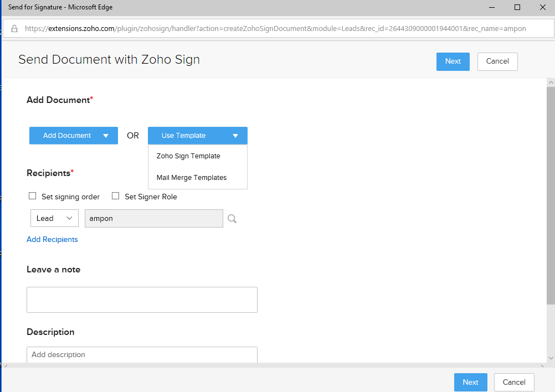Collapse the Use Template dropdown
The height and width of the screenshot is (392, 555).
pyautogui.click(x=198, y=136)
